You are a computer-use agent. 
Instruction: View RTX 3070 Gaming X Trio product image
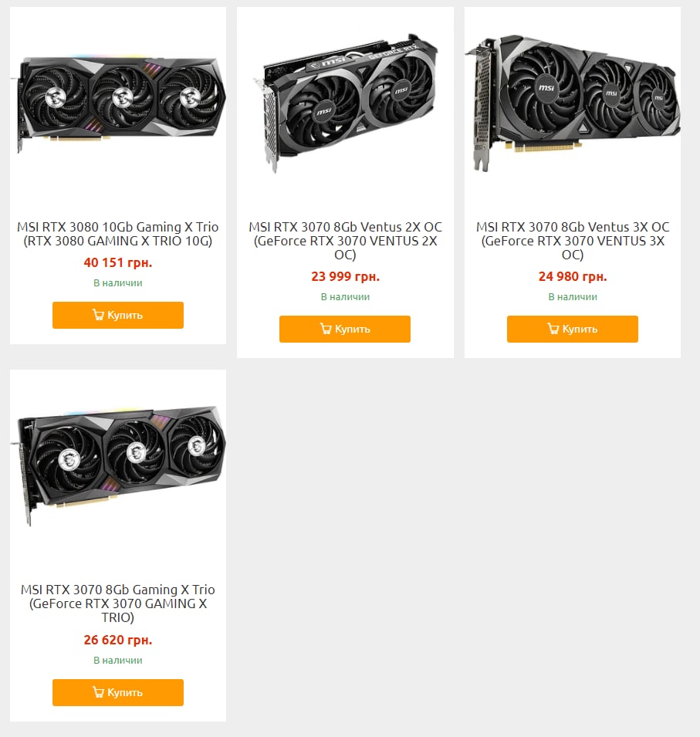(118, 465)
